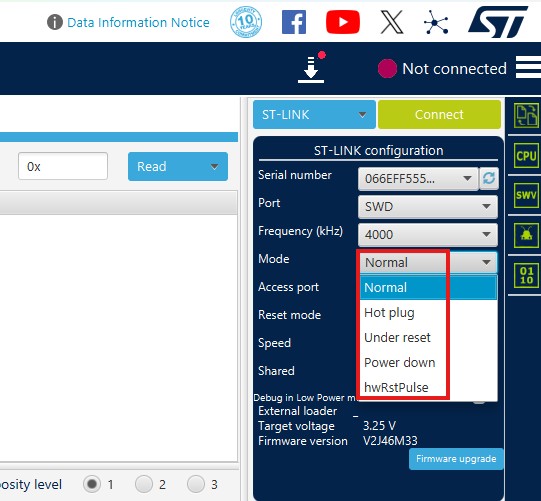Select Under reset mode option
Viewport: 541px width, 501px height.
point(428,337)
